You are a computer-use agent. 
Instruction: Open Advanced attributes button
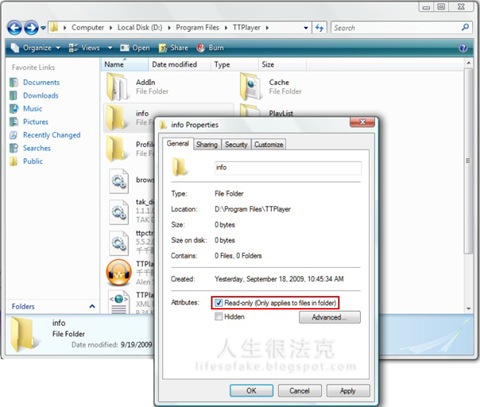[x=329, y=317]
